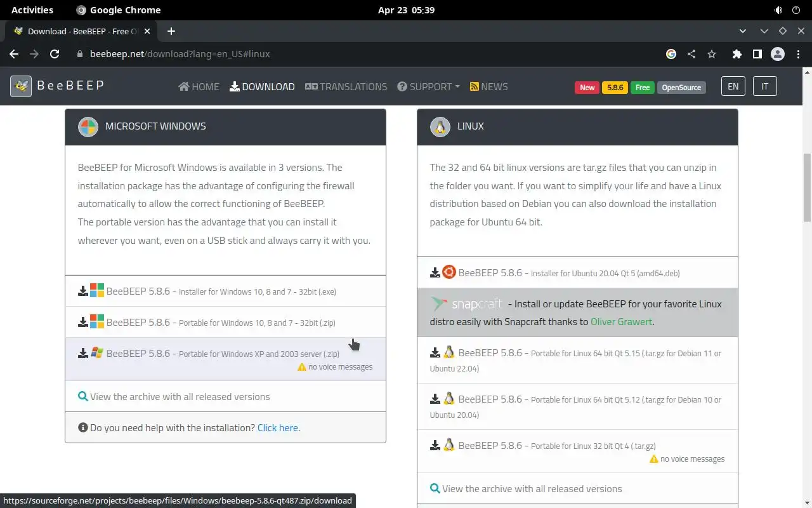The width and height of the screenshot is (812, 508).
Task: Open the Google icon in address bar
Action: [x=671, y=54]
